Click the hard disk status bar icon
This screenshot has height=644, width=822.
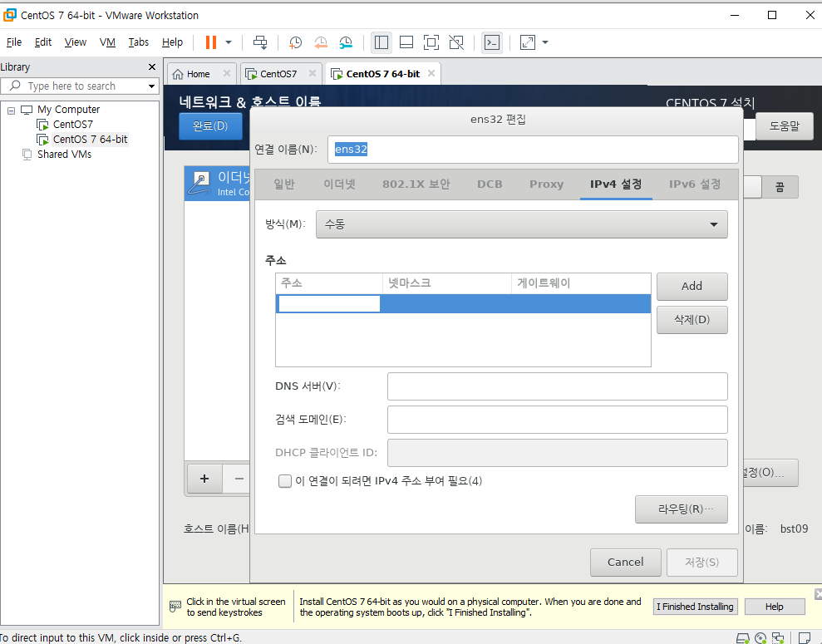coord(743,638)
